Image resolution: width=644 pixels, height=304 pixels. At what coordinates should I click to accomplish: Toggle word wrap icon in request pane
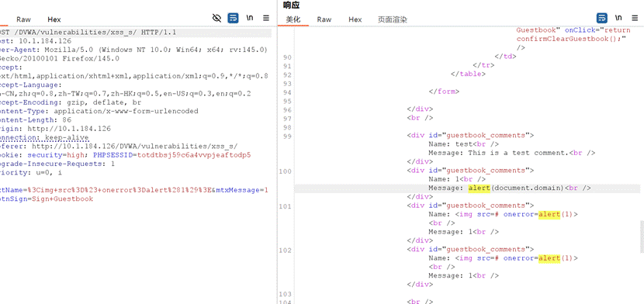[233, 18]
